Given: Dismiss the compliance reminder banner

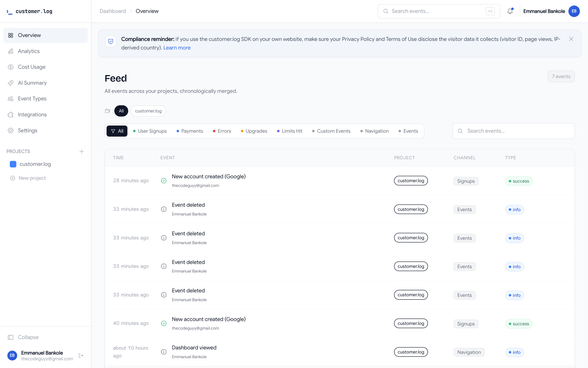Looking at the screenshot, I should pyautogui.click(x=571, y=39).
